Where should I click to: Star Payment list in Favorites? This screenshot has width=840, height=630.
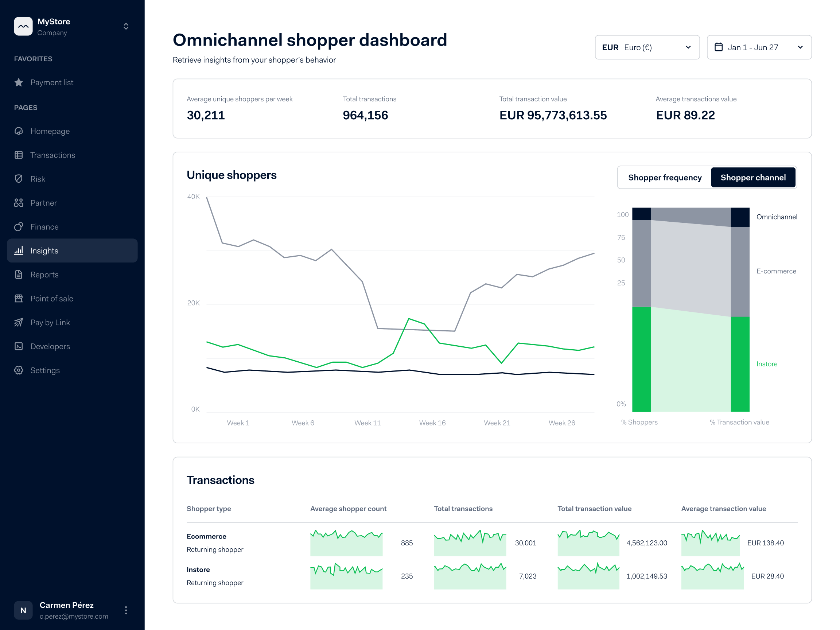[19, 82]
